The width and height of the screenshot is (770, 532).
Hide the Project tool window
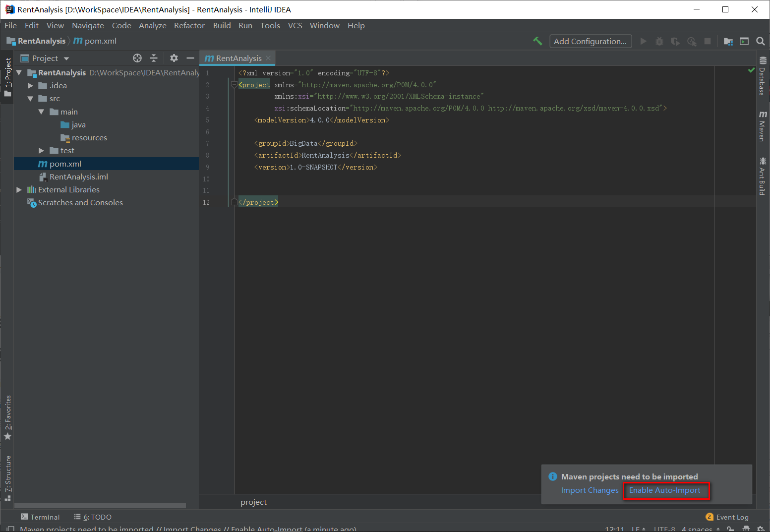(190, 58)
